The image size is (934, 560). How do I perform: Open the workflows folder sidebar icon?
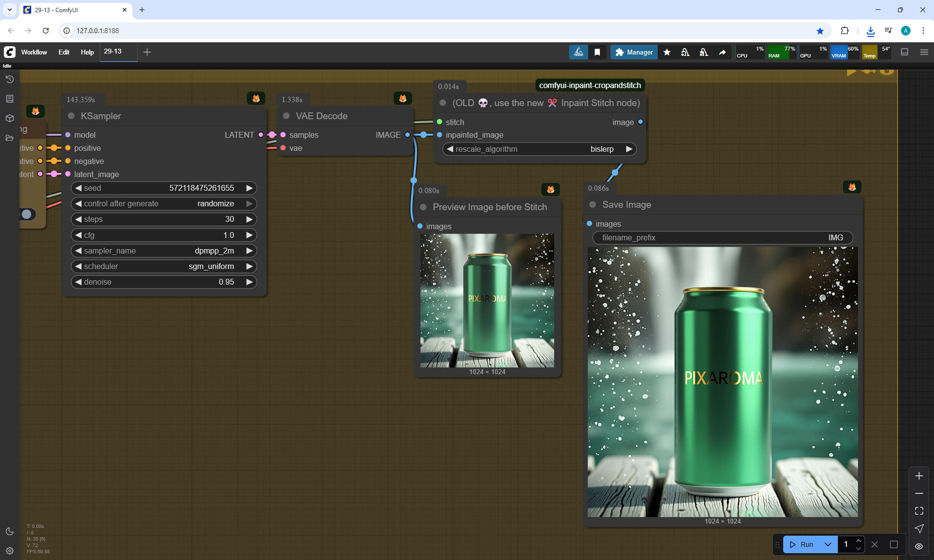9,138
